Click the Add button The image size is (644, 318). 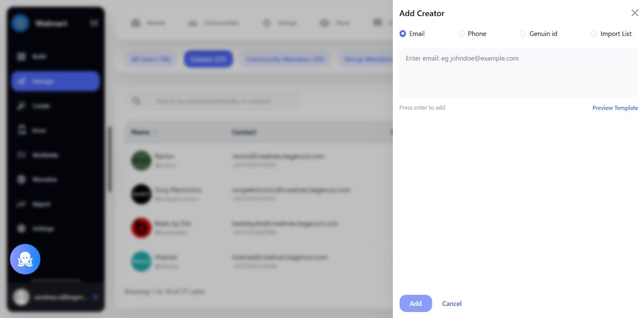point(416,303)
